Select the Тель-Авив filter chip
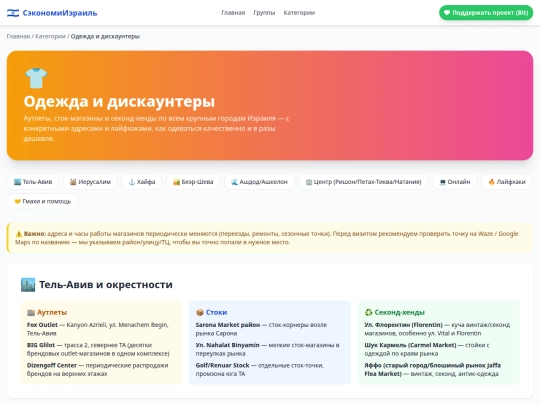Screen dimensions: 540x405 click(33, 181)
